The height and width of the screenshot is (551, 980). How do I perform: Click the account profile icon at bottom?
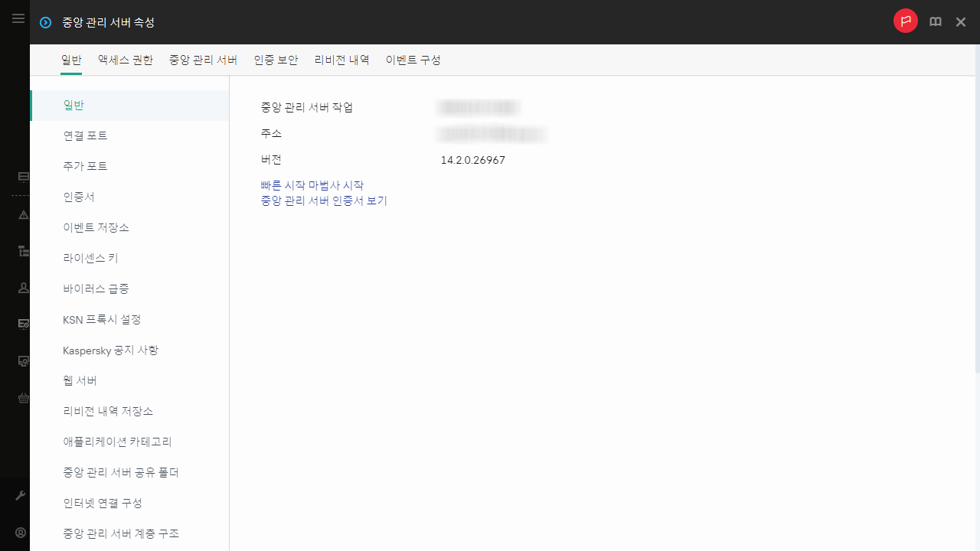coord(20,532)
